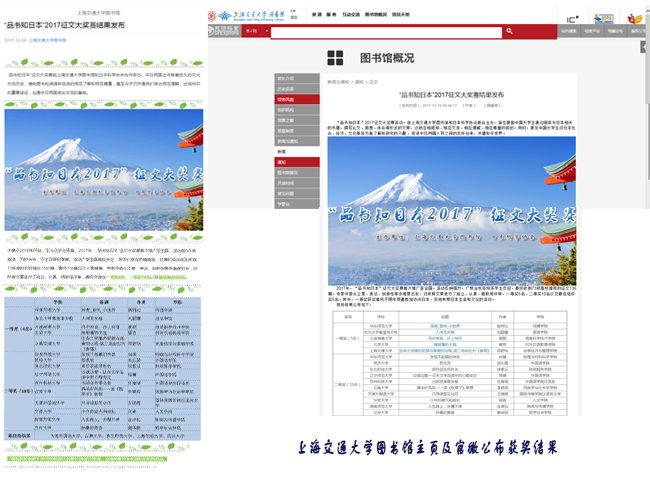Click the Mount Fuji banner in WeChat article
The height and width of the screenshot is (481, 650).
[x=104, y=170]
